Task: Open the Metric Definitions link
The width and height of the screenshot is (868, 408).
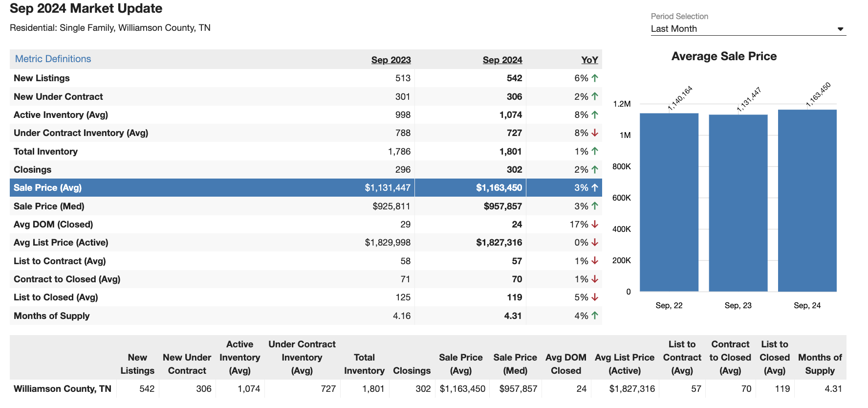Action: pyautogui.click(x=53, y=59)
